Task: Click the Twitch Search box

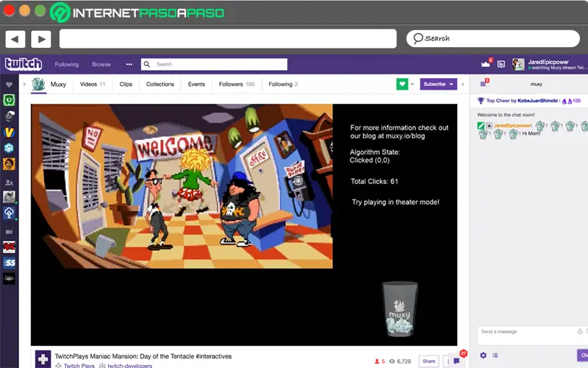Action: coord(214,64)
